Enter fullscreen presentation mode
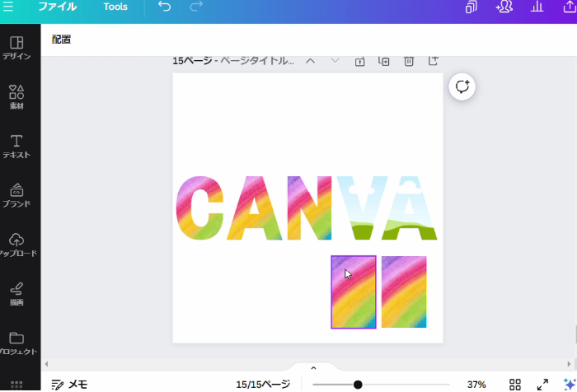The image size is (577, 392). coord(542,385)
